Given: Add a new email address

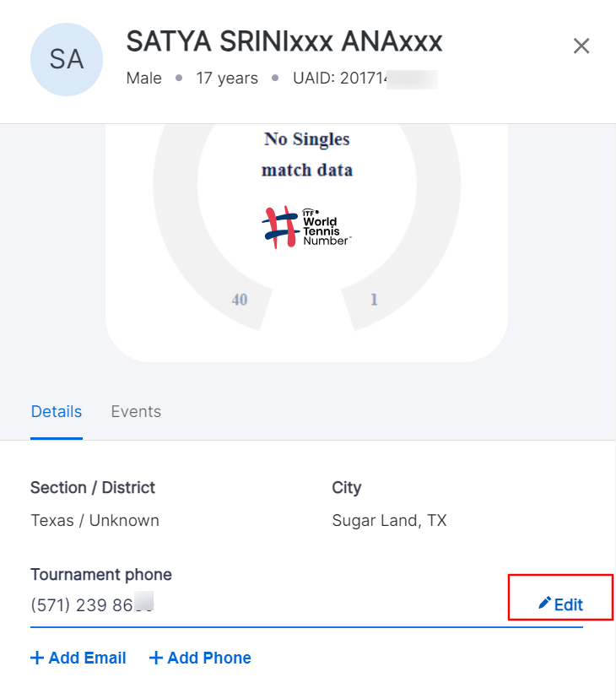Looking at the screenshot, I should point(78,658).
